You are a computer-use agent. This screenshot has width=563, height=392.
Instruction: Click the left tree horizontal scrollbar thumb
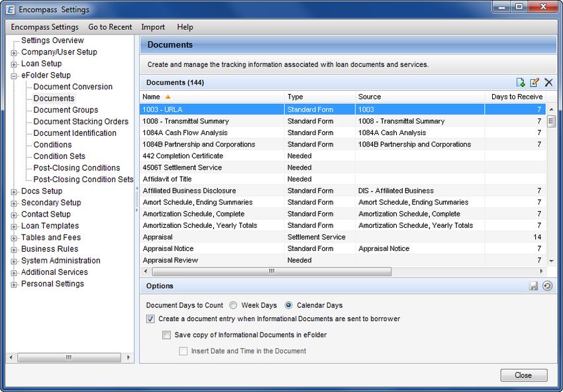tap(69, 358)
